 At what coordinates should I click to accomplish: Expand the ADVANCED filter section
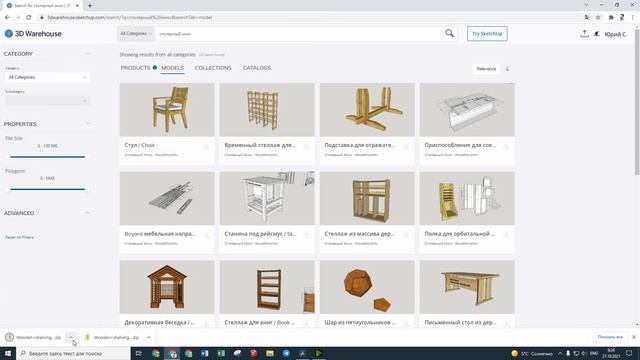point(88,213)
